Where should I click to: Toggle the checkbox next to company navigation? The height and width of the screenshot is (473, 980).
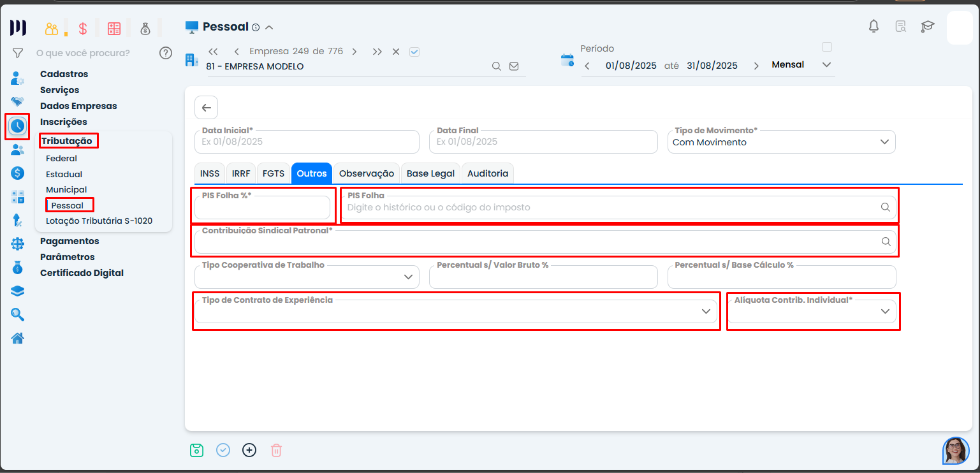pos(414,52)
